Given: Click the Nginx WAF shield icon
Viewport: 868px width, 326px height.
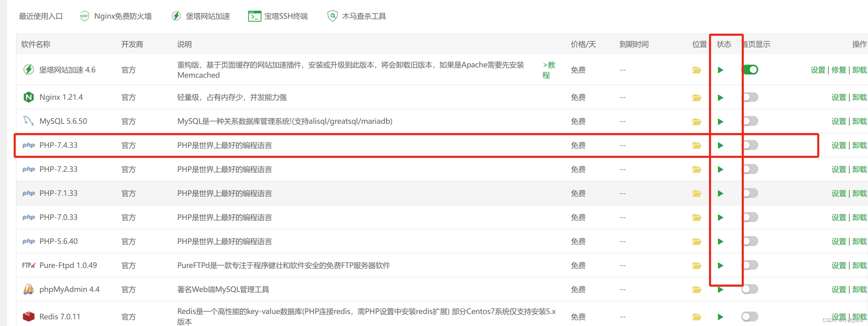Looking at the screenshot, I should 84,16.
